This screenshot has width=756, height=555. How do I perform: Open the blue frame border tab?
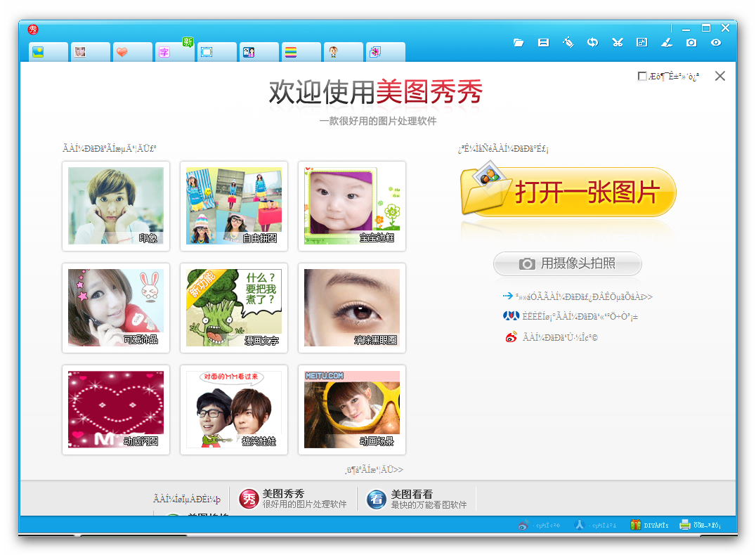point(216,52)
